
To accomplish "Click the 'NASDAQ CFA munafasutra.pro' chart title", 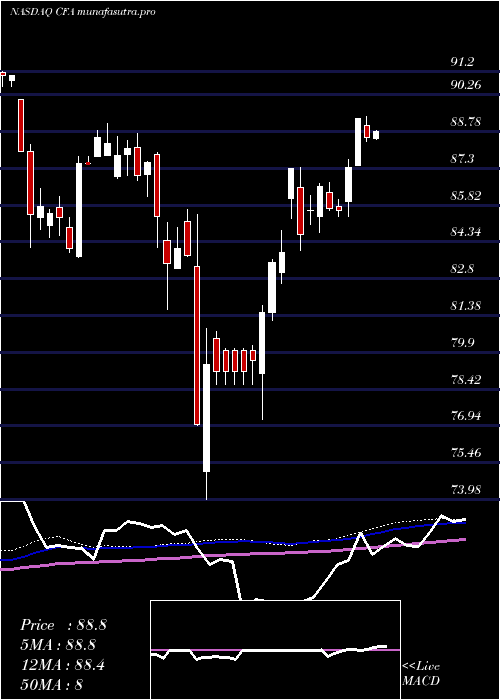I will coord(83,12).
